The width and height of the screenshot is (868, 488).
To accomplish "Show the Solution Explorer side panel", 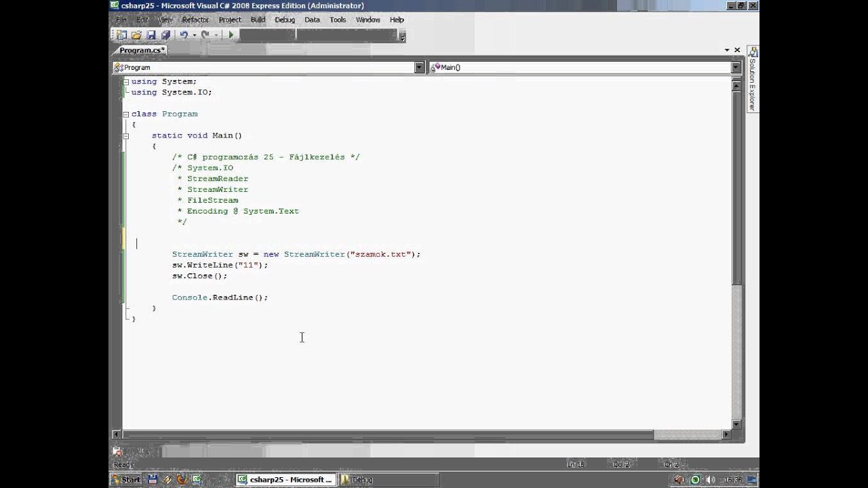I will coord(752,79).
